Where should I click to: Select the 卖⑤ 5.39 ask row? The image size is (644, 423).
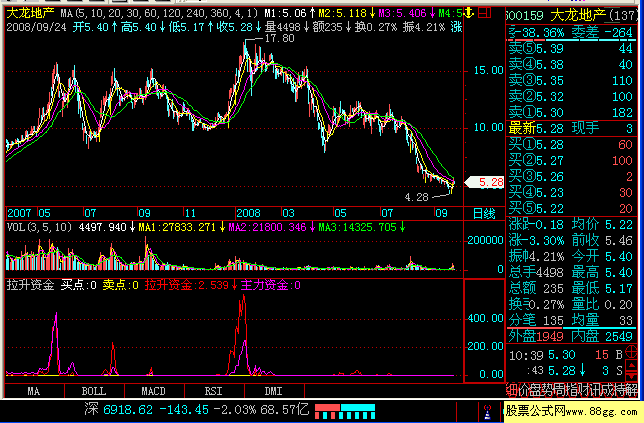coord(571,48)
